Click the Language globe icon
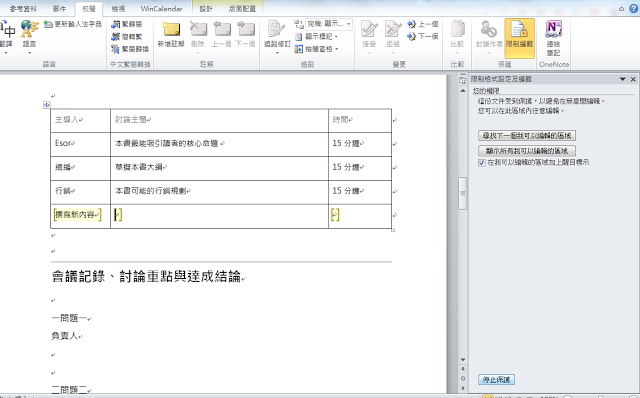The height and width of the screenshot is (398, 640). (29, 29)
